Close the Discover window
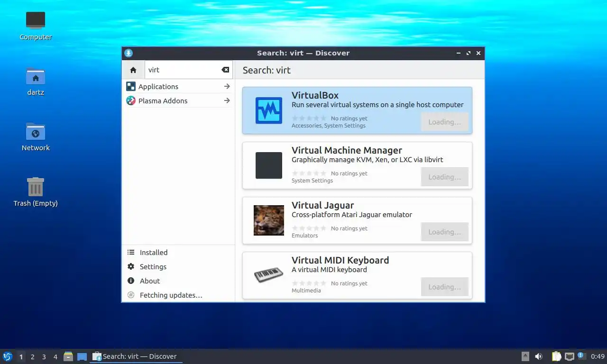Screen dimensions: 607x364 pyautogui.click(x=478, y=53)
